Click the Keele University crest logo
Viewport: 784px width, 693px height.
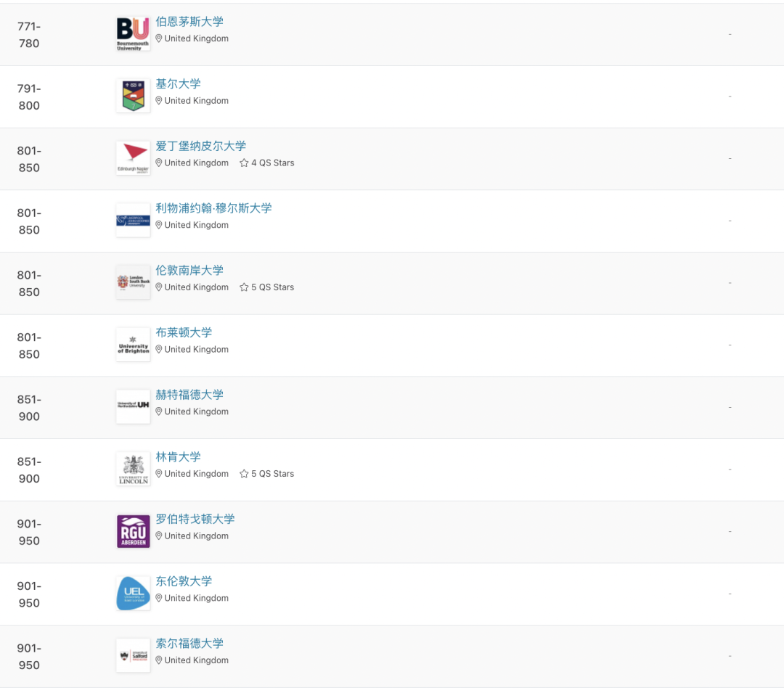click(133, 96)
